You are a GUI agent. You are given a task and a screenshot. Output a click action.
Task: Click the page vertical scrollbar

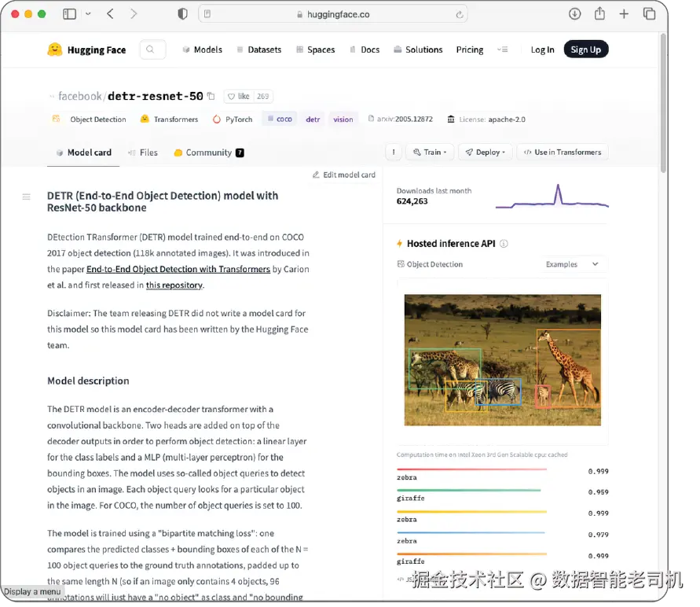[663, 103]
